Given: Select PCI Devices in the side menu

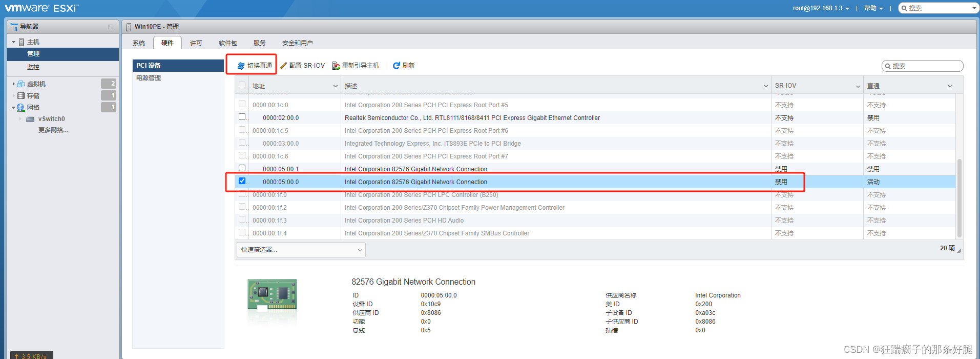Looking at the screenshot, I should point(178,66).
